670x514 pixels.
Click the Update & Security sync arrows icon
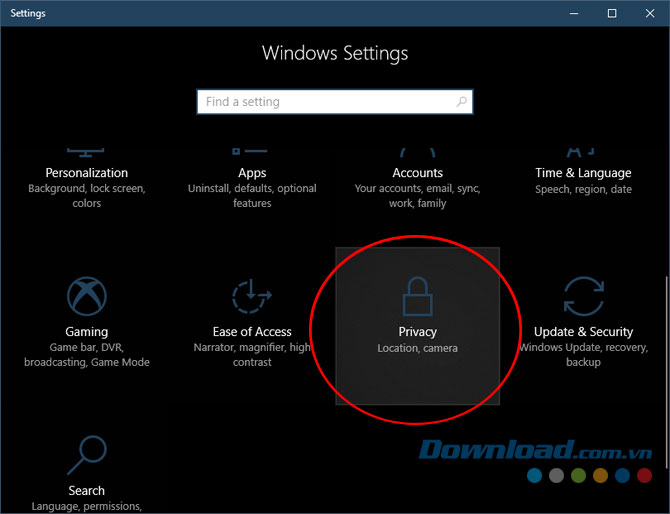coord(583,296)
